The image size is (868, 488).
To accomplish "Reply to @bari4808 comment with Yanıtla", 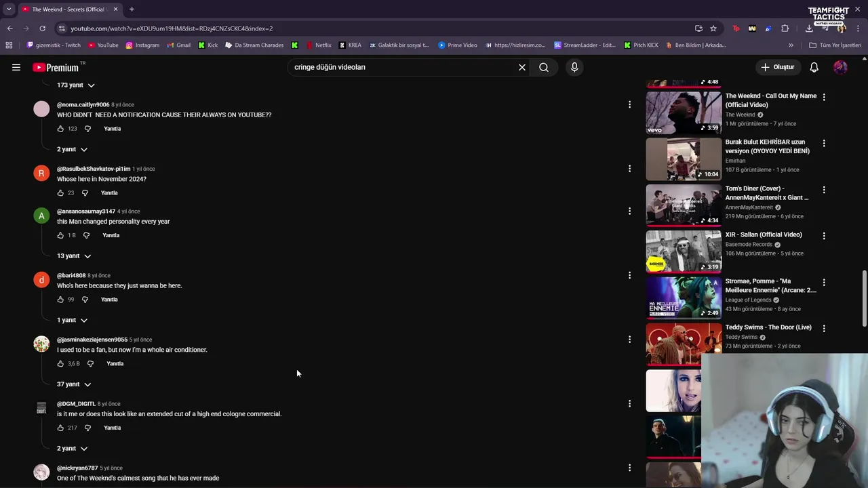I will click(109, 300).
